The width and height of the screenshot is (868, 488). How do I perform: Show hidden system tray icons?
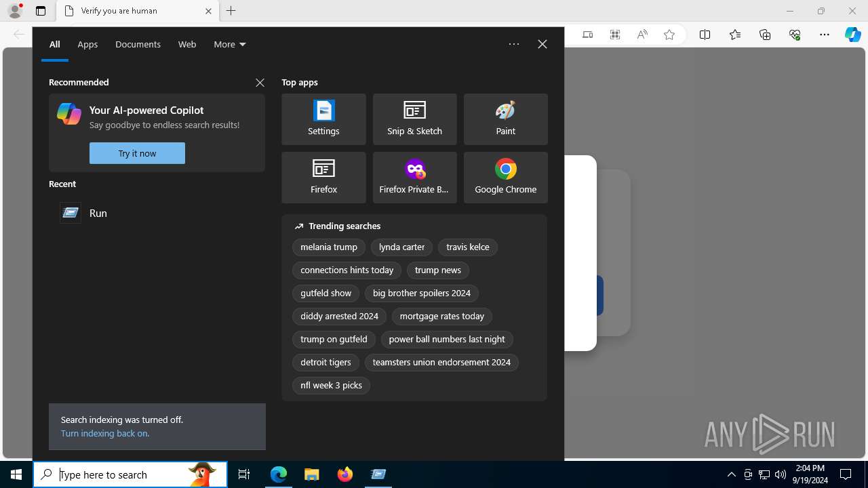click(731, 474)
